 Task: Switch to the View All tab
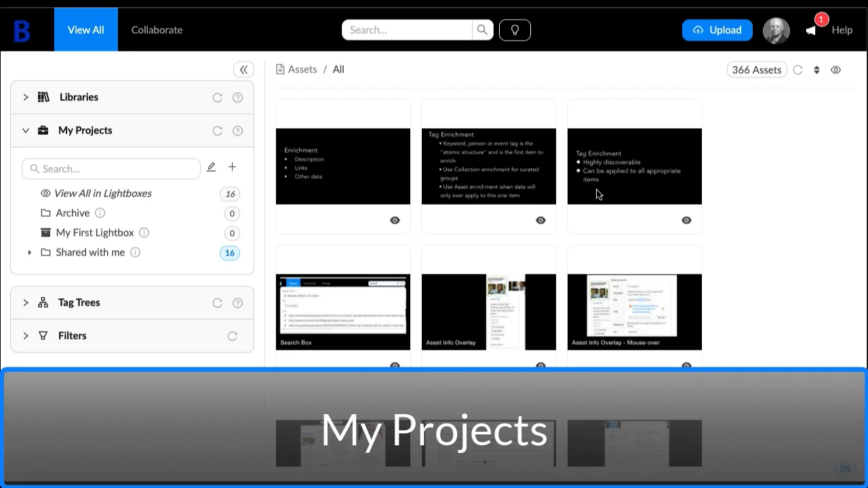pyautogui.click(x=86, y=30)
